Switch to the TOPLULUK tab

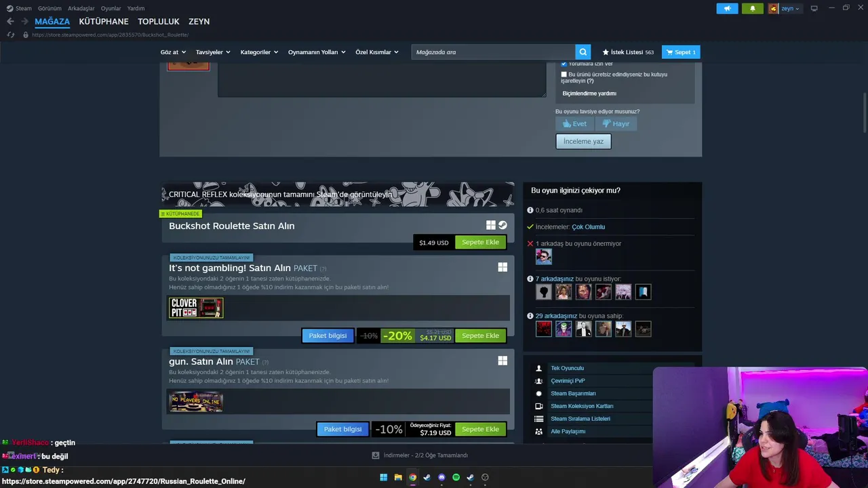(159, 22)
